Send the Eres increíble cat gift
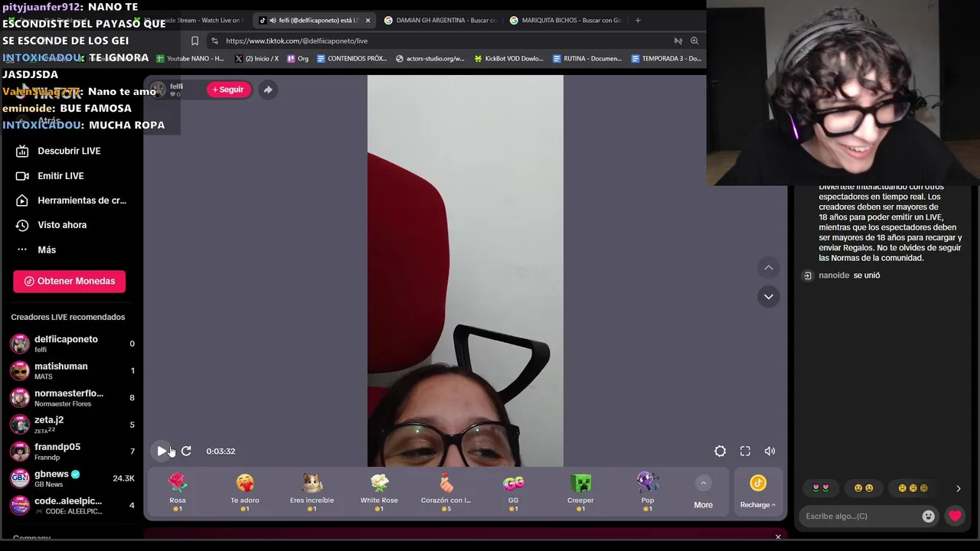Image resolution: width=980 pixels, height=551 pixels. click(x=312, y=493)
